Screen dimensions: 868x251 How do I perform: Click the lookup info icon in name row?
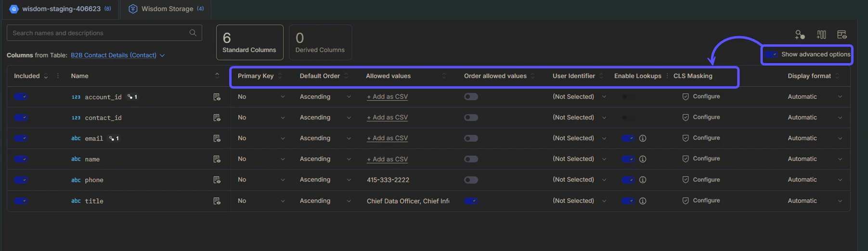point(642,159)
